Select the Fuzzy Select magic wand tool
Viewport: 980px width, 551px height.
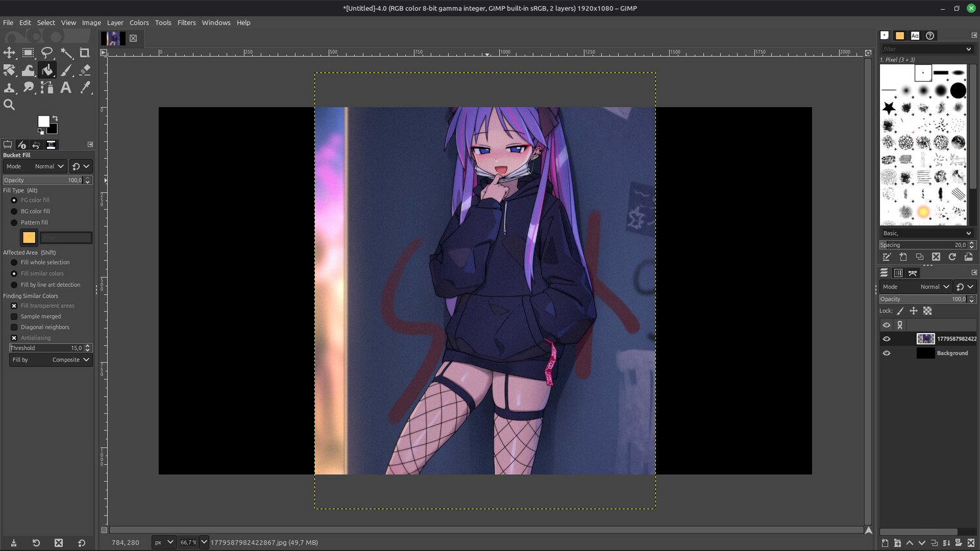(x=66, y=53)
